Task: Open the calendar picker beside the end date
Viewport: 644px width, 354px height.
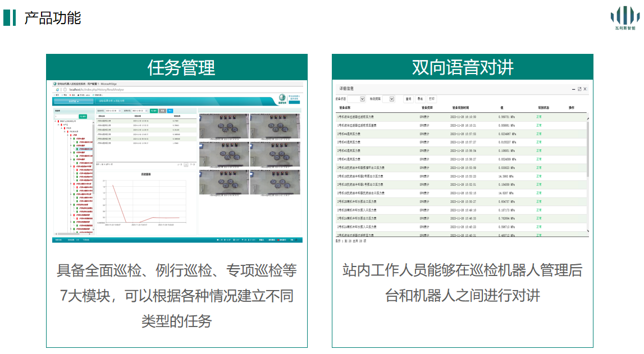Action: point(146,111)
